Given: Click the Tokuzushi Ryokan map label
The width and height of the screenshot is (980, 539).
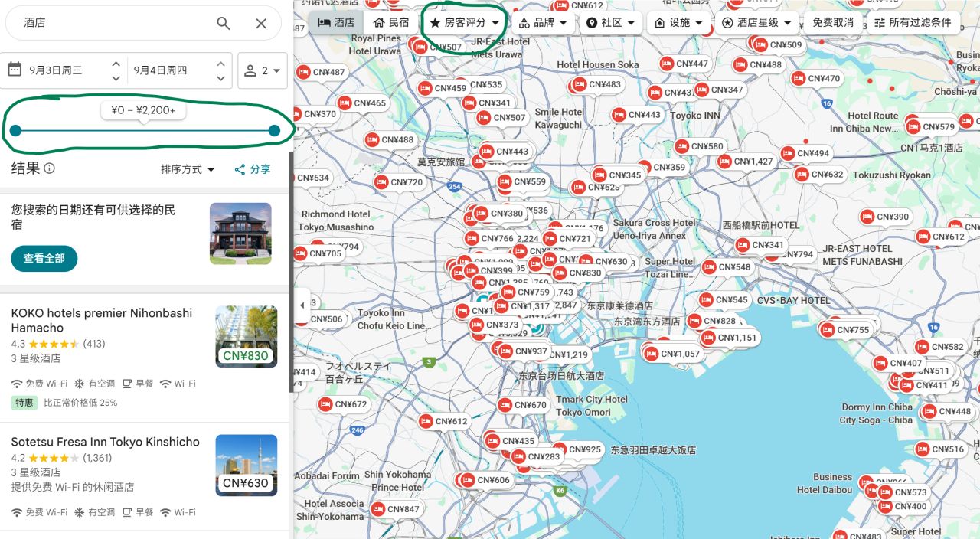Looking at the screenshot, I should [892, 175].
